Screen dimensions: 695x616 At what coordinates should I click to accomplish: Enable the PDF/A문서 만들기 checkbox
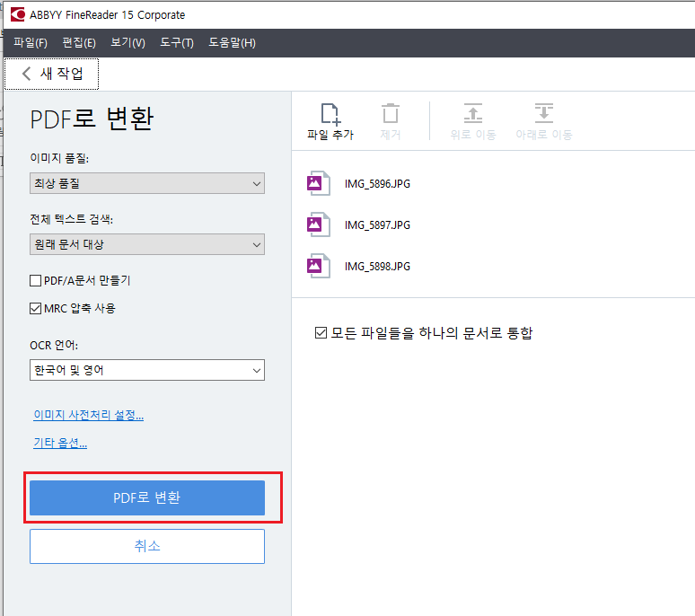tap(35, 280)
